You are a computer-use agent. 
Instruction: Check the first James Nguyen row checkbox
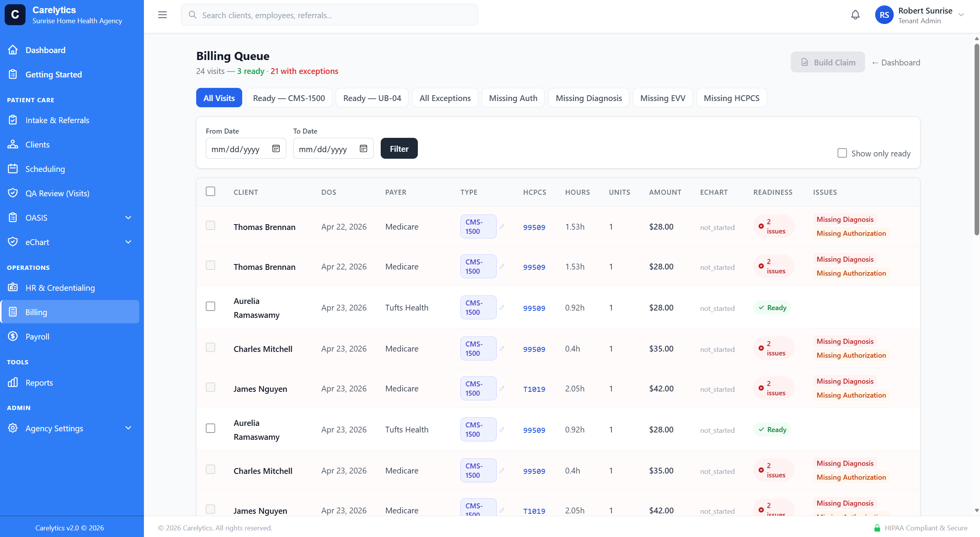click(210, 387)
